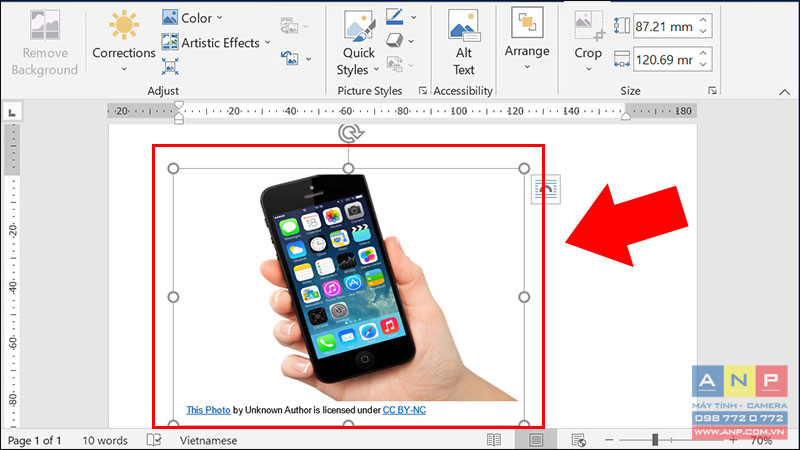Click the Compress Pictures icon

point(170,67)
